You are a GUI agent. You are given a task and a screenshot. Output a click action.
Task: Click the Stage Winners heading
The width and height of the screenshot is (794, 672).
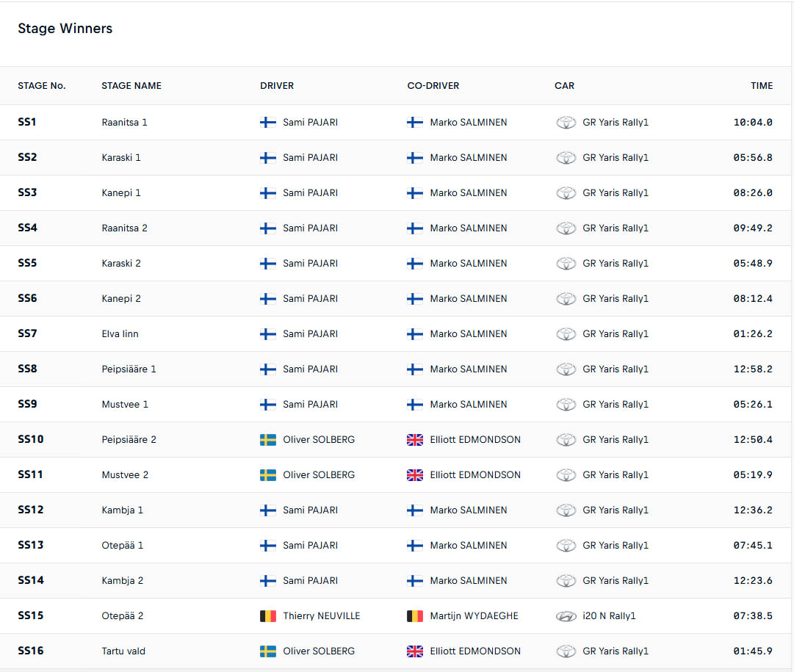(65, 29)
